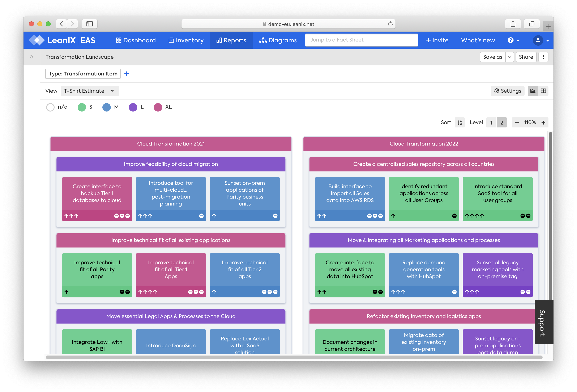Click the Jump to a Fact Sheet field
The width and height of the screenshot is (577, 392).
[361, 40]
